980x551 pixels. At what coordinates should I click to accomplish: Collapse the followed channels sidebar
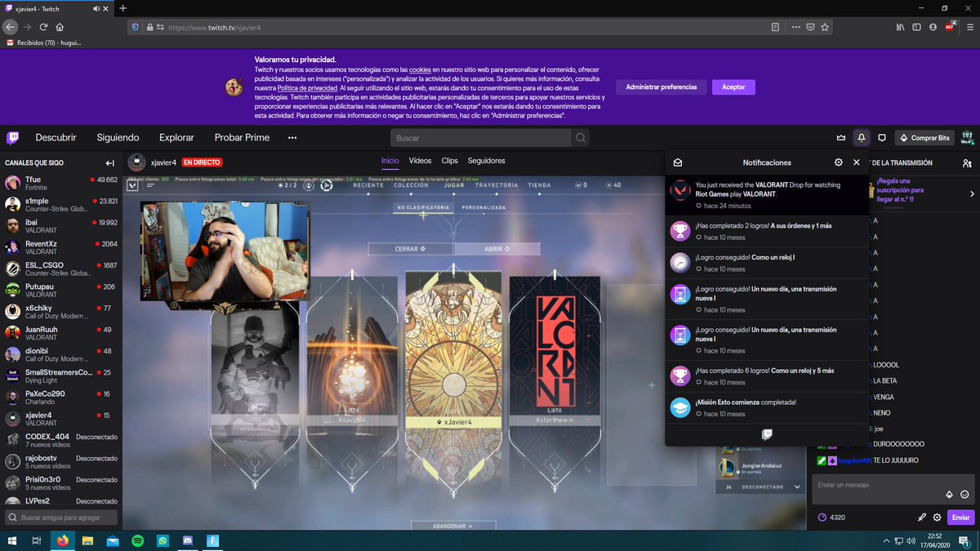[109, 163]
